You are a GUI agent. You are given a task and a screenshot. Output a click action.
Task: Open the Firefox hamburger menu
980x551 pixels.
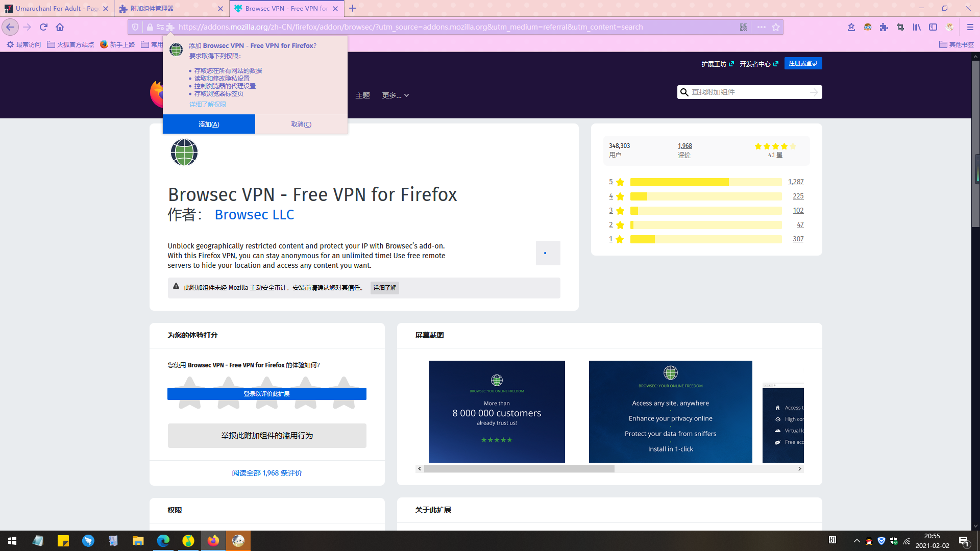[x=970, y=27]
